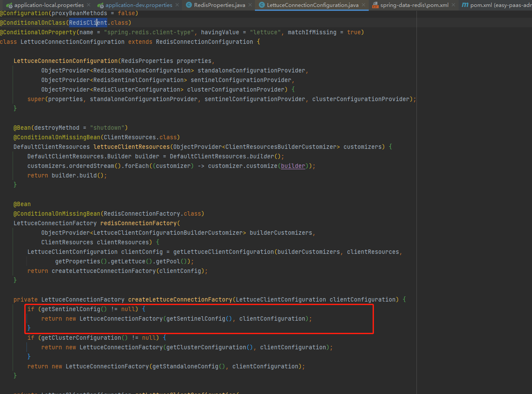The width and height of the screenshot is (532, 394).
Task: Click the 'm' Maven icon on easy-paas pom.xml tab
Action: coord(465,5)
